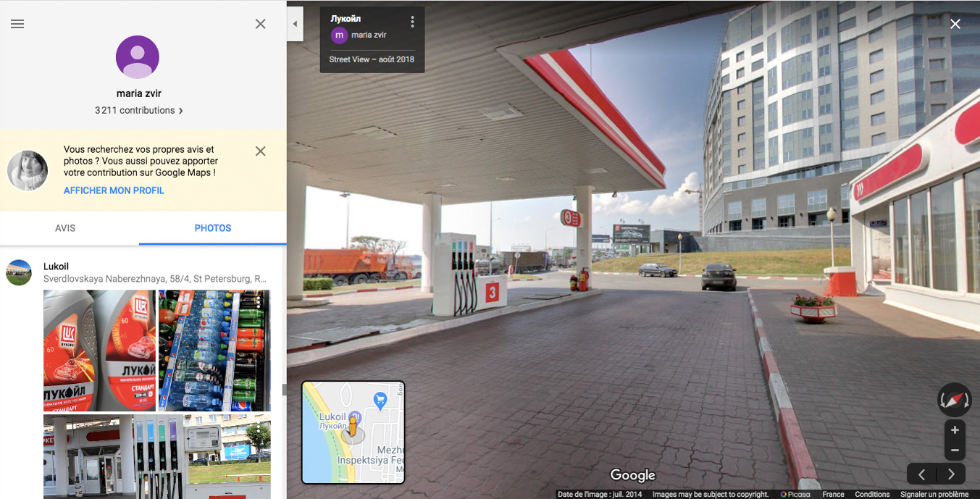Click the Sverdlovskaya Naberezhnaya address text
The height and width of the screenshot is (499, 980).
click(x=155, y=279)
